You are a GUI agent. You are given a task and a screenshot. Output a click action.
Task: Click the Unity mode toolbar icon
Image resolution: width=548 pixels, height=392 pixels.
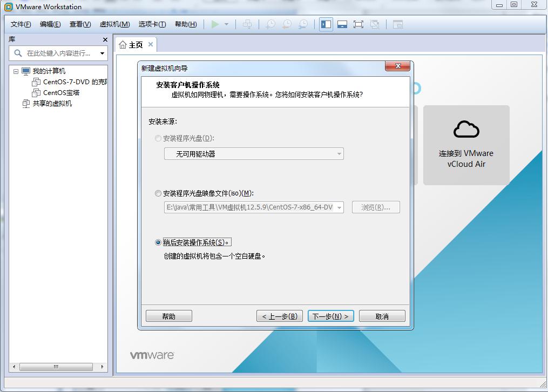tap(375, 24)
